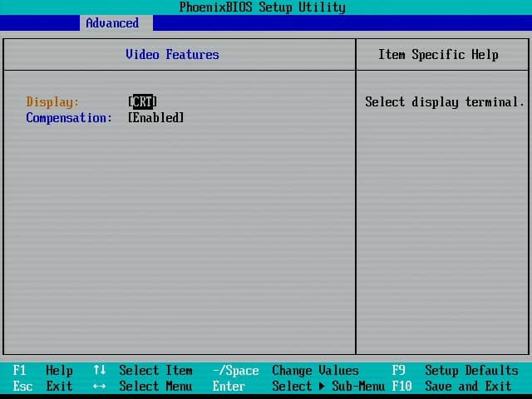Click the Setup Defaults label
The image size is (532, 399).
pyautogui.click(x=472, y=370)
